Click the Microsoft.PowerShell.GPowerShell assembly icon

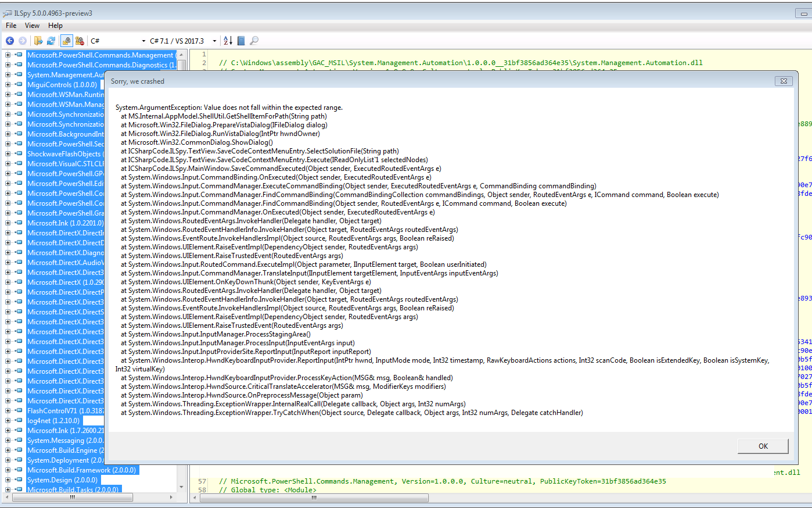[x=19, y=174]
